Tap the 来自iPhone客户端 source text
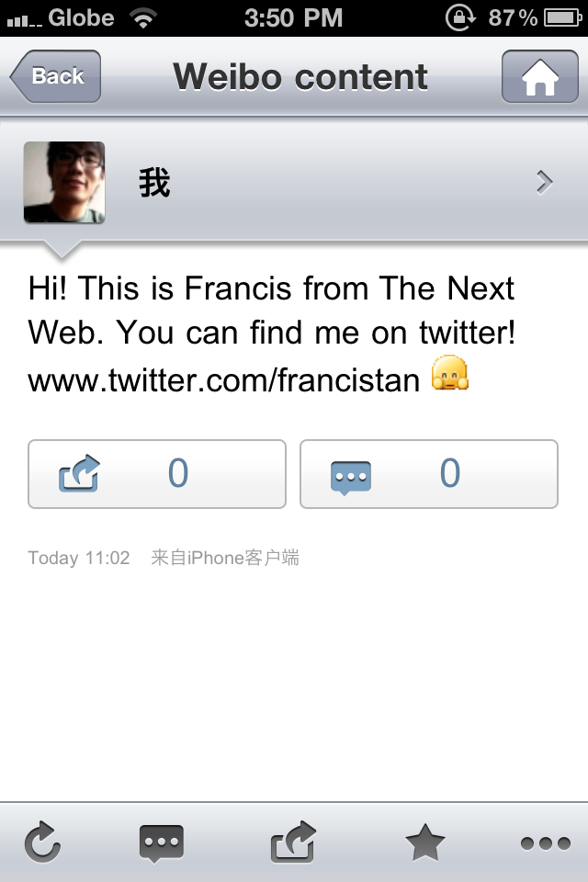 point(225,558)
